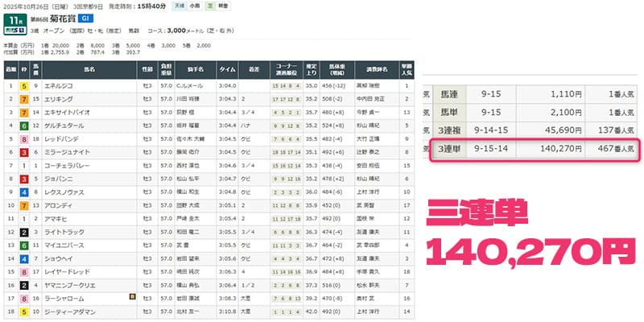Screen dimensions: 644x322
Task: Click the white bracket 1 badge for コーチェラバレー
Action: click(x=24, y=166)
